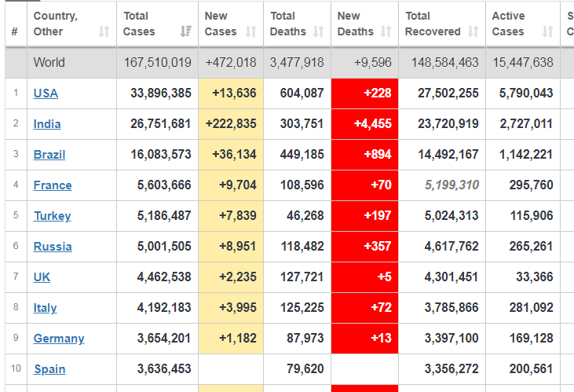
Task: Sort by New Cases column arrows
Action: [x=250, y=31]
